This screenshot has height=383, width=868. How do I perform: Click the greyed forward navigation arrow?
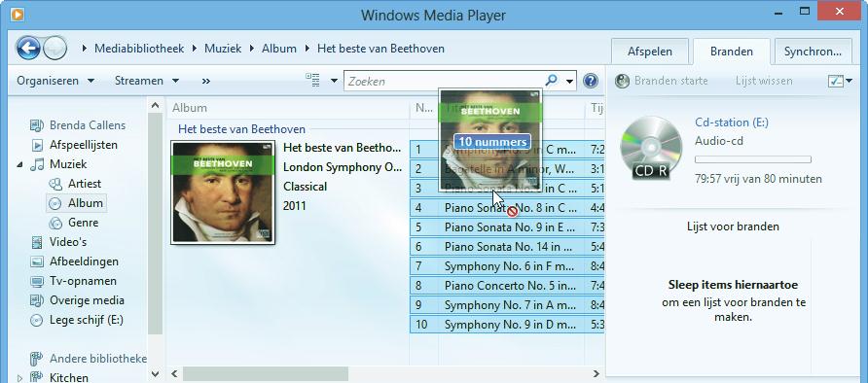pyautogui.click(x=54, y=48)
